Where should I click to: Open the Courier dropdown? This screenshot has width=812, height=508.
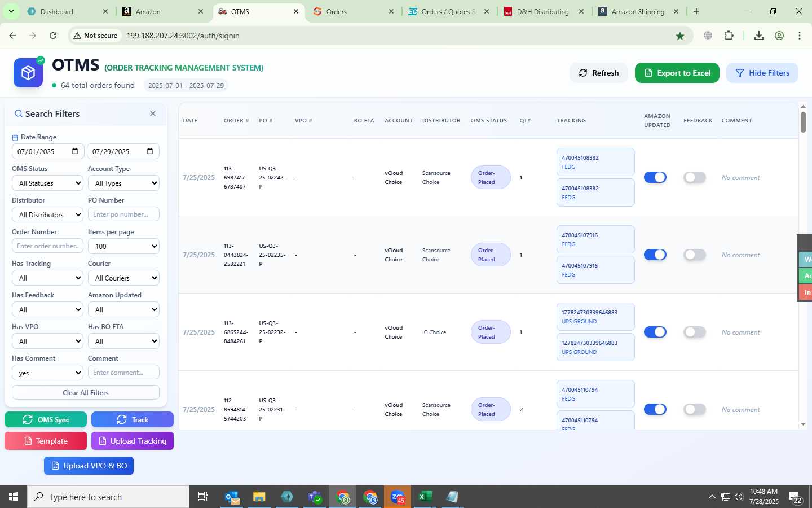tap(123, 278)
